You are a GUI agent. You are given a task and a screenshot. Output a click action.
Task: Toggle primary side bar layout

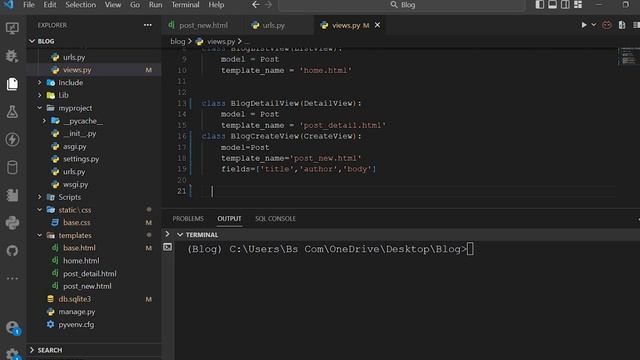pos(540,4)
